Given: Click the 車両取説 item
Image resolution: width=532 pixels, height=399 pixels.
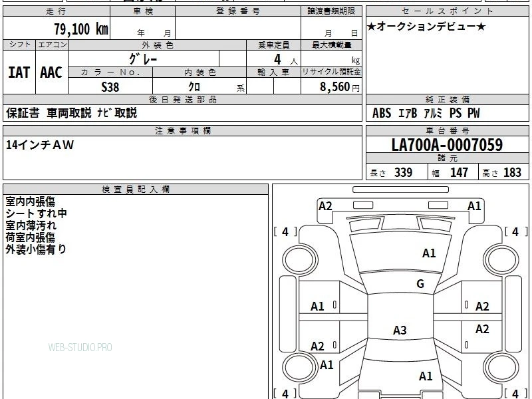Looking at the screenshot, I should pyautogui.click(x=69, y=112).
